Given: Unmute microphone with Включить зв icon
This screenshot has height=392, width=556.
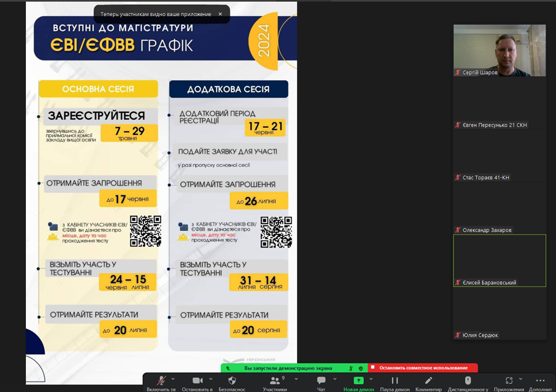Looking at the screenshot, I should [x=161, y=381].
